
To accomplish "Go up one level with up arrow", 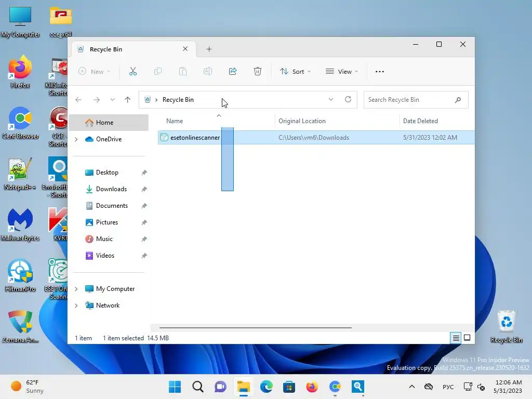I will (x=128, y=100).
